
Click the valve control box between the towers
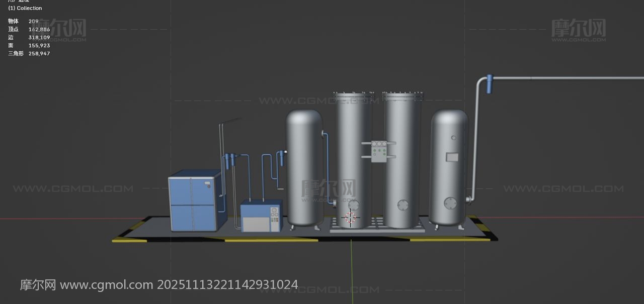pos(379,150)
